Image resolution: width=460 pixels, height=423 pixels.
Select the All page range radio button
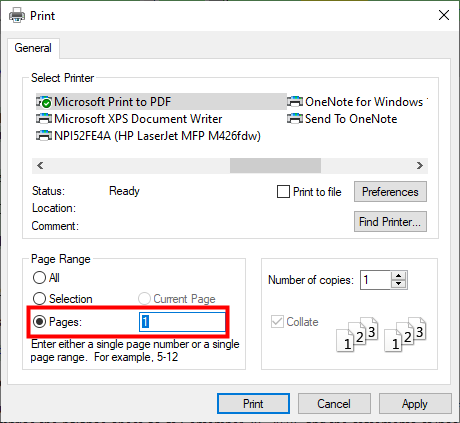[39, 277]
